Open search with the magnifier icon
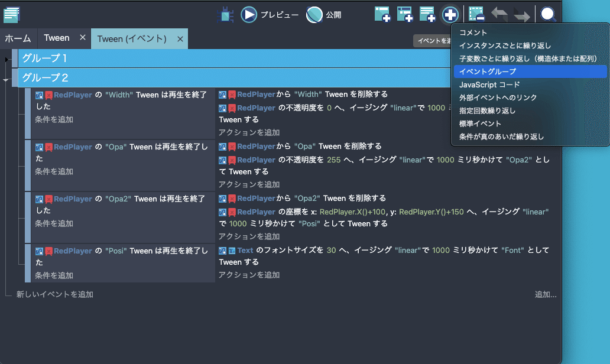 click(x=547, y=15)
